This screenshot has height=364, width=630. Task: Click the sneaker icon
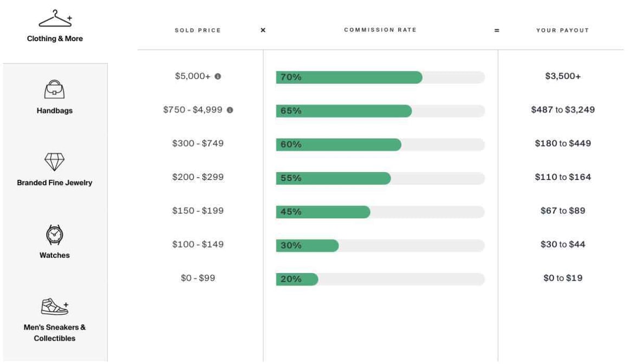(x=54, y=307)
